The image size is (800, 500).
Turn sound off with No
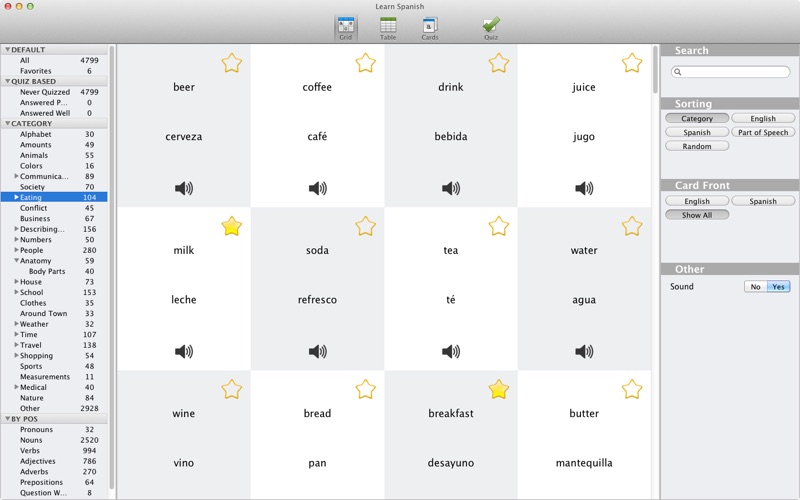[756, 287]
